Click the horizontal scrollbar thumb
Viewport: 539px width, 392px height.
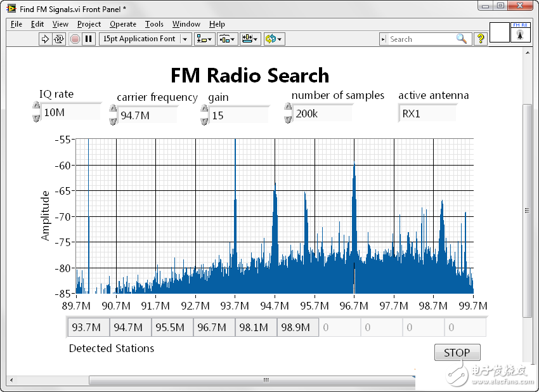point(266,381)
